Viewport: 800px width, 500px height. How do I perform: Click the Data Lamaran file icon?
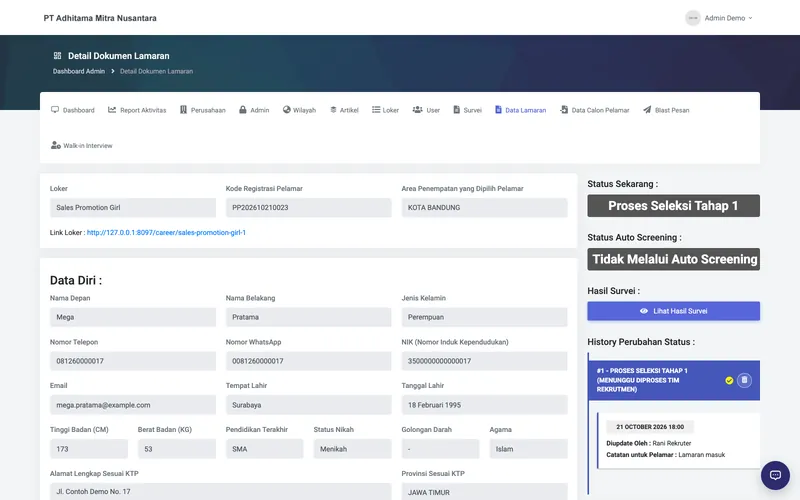point(498,110)
